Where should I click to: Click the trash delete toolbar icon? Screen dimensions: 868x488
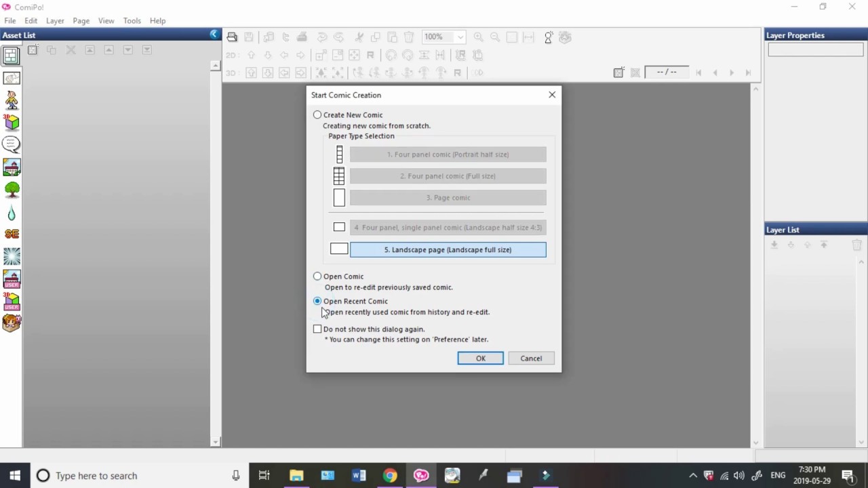point(409,37)
